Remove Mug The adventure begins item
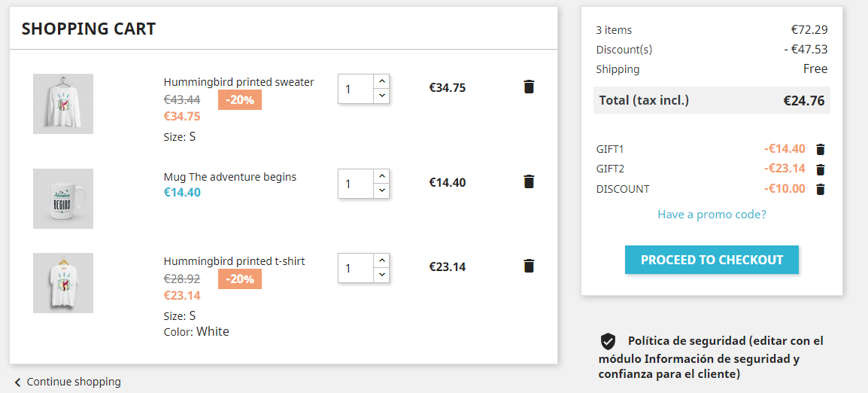 pyautogui.click(x=529, y=181)
